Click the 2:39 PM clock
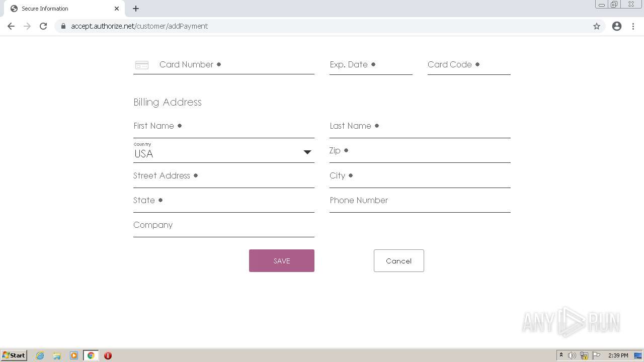This screenshot has height=362, width=644. click(x=618, y=355)
